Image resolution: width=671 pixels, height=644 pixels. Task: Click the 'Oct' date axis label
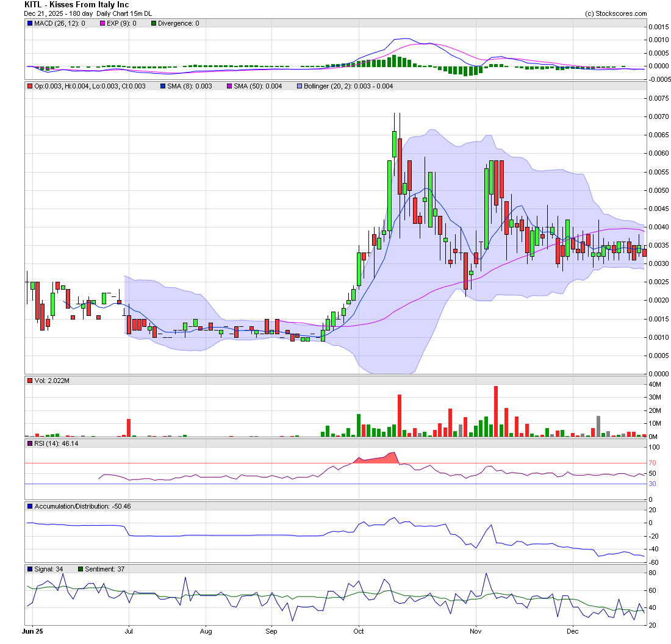[x=359, y=632]
